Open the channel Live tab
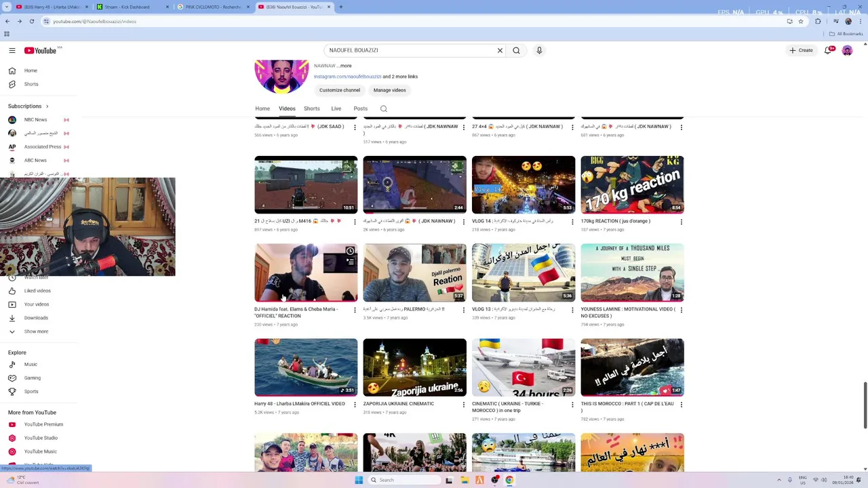Image resolution: width=868 pixels, height=488 pixels. (336, 108)
